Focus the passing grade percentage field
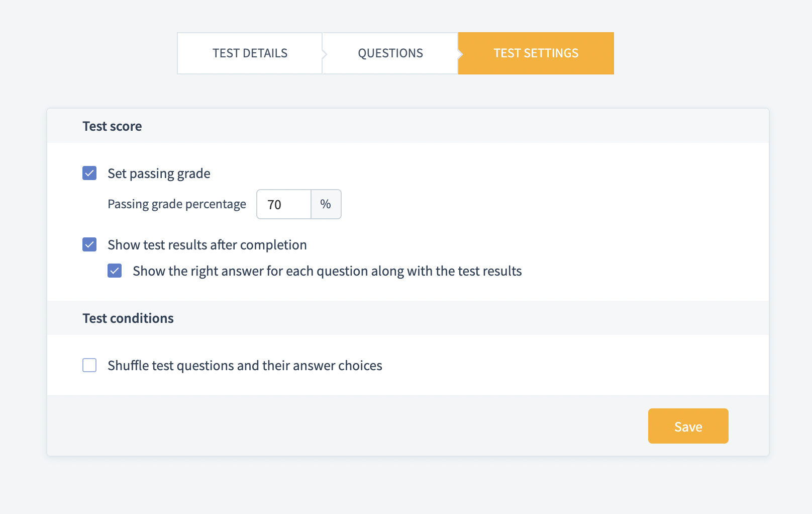Image resolution: width=812 pixels, height=514 pixels. (x=284, y=204)
